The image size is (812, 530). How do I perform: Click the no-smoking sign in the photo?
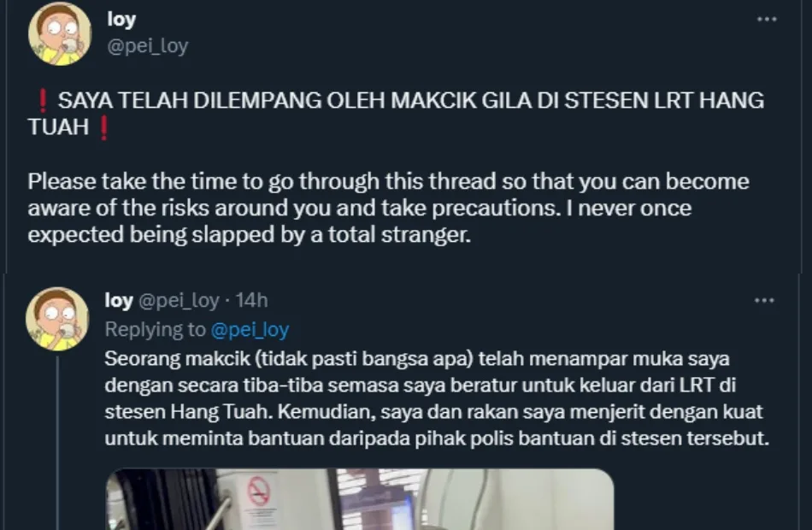[258, 490]
